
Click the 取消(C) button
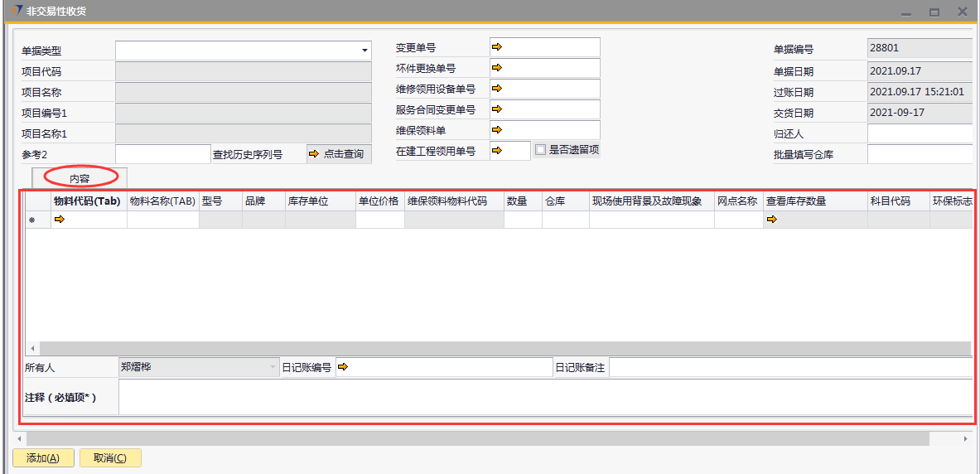pos(110,458)
